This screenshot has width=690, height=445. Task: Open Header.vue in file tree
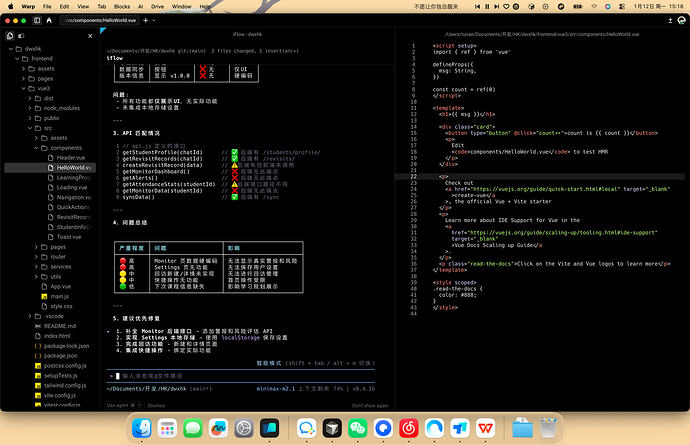point(70,158)
